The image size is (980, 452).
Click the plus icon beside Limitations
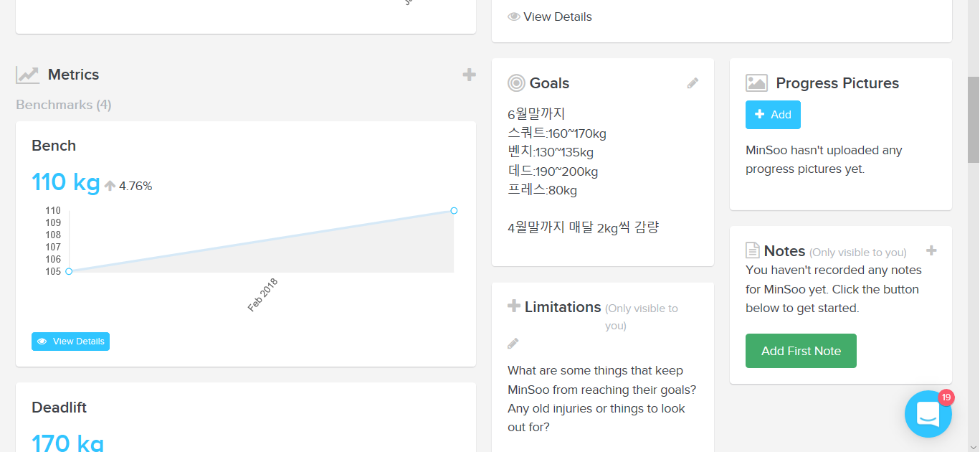point(513,306)
